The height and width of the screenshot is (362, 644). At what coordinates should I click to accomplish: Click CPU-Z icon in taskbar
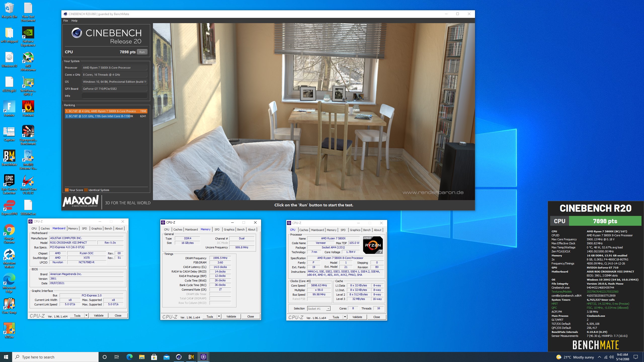click(x=203, y=357)
